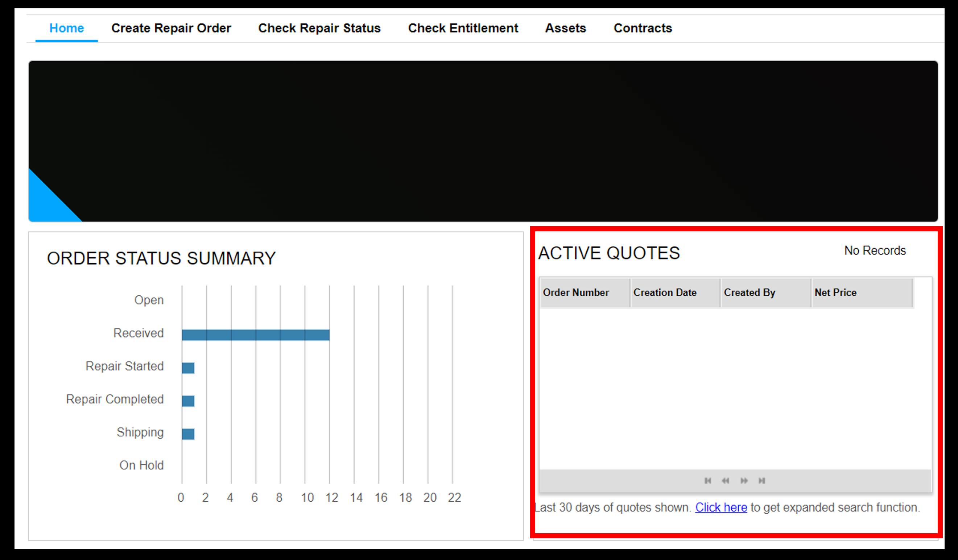Open the Contracts tab
This screenshot has width=958, height=560.
pyautogui.click(x=643, y=28)
